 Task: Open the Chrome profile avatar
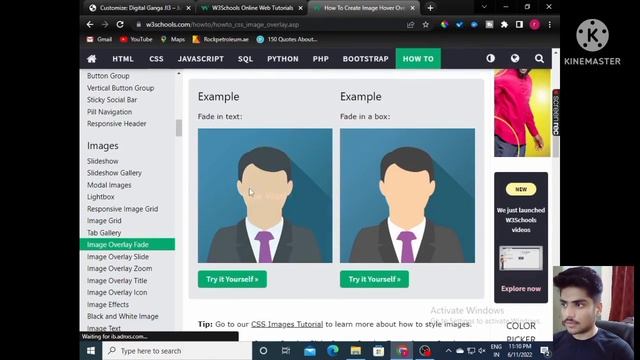535,24
